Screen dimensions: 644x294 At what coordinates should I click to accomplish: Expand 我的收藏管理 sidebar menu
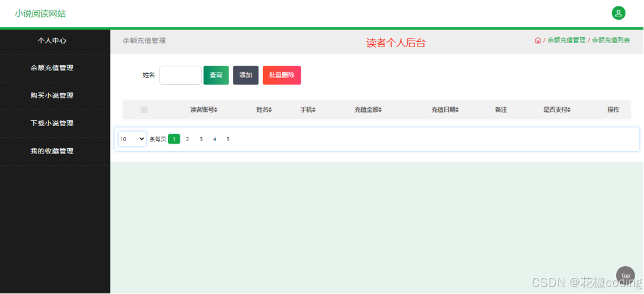click(55, 151)
